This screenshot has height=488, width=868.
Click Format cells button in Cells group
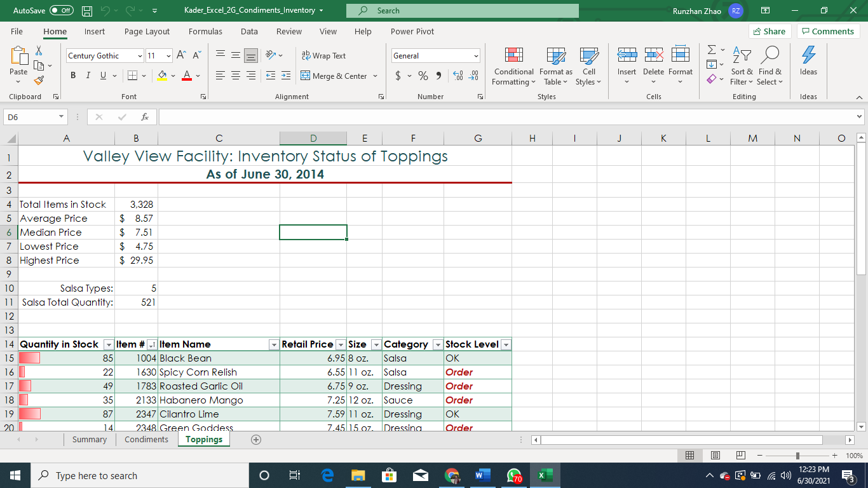pos(681,66)
